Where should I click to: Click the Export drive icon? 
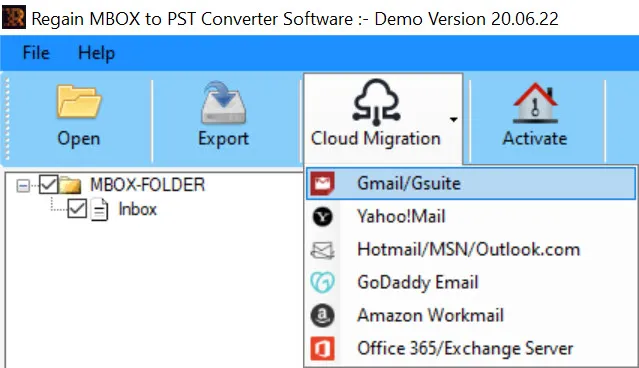point(223,102)
